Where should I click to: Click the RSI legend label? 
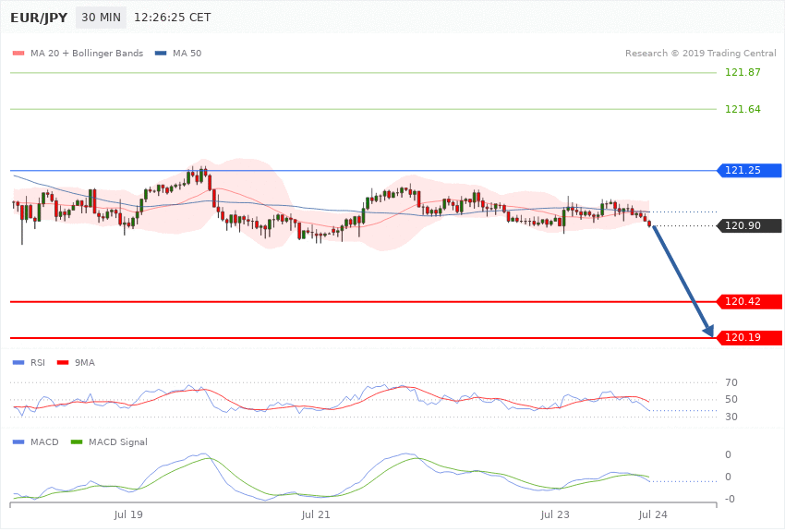coord(38,362)
